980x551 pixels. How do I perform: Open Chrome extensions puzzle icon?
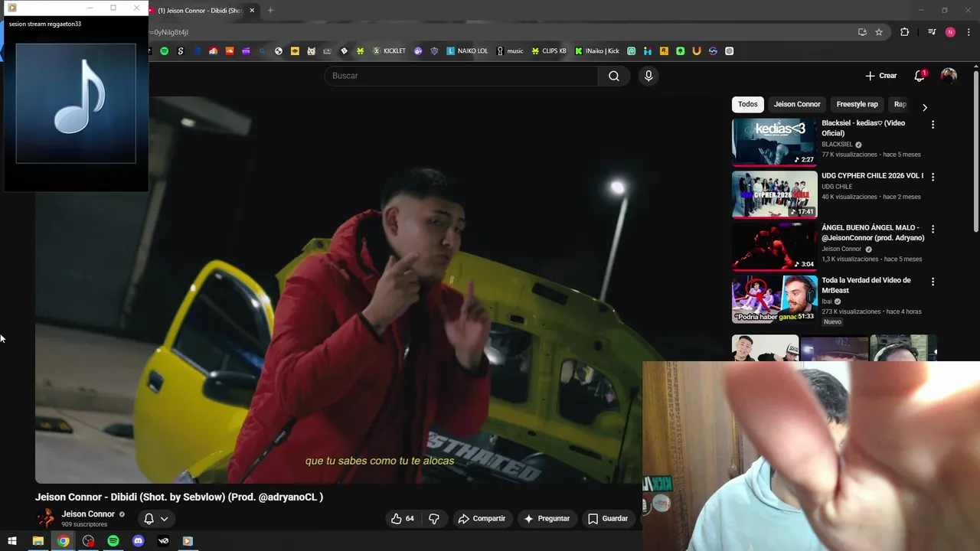click(905, 32)
